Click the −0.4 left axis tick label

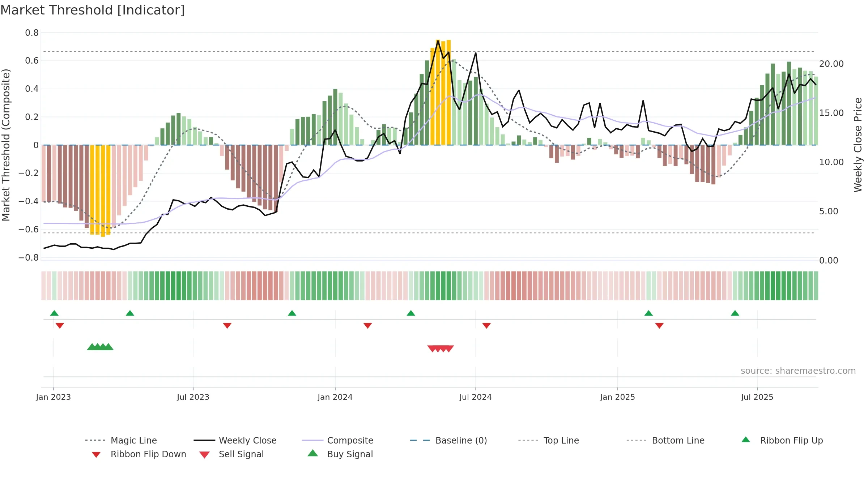pos(29,201)
